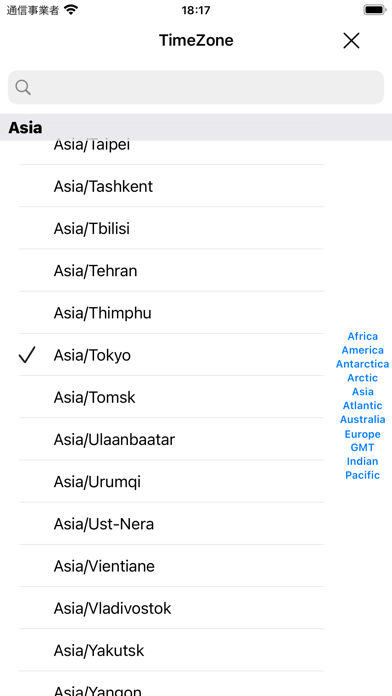The width and height of the screenshot is (392, 696).
Task: Jump to America in section index
Action: point(363,350)
